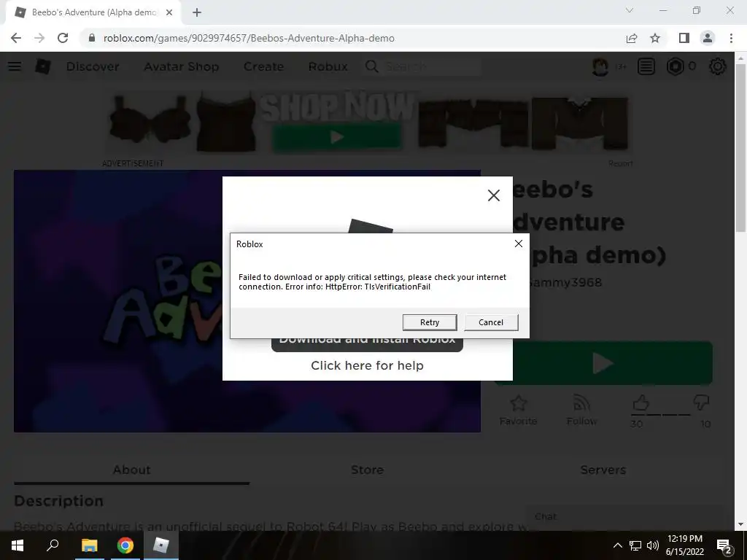Click Cancel in the Roblox error dialog
Viewport: 747px width, 560px height.
click(491, 322)
